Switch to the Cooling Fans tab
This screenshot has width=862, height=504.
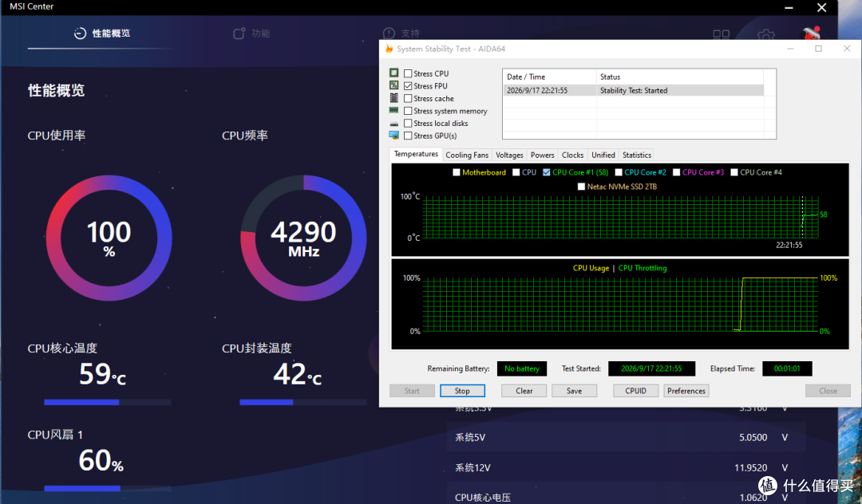(467, 156)
